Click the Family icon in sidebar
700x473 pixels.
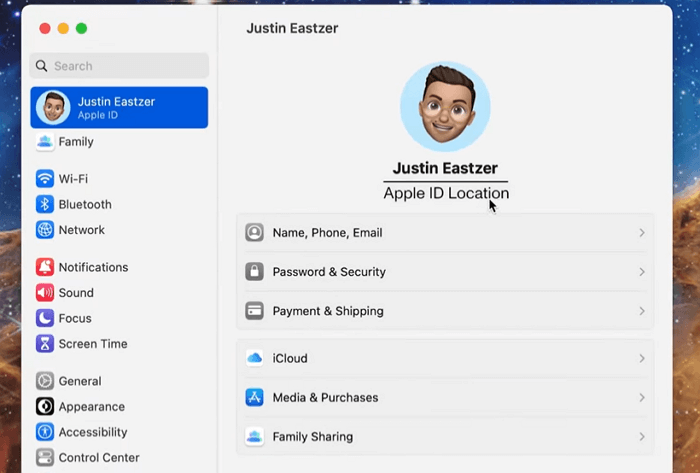[45, 142]
